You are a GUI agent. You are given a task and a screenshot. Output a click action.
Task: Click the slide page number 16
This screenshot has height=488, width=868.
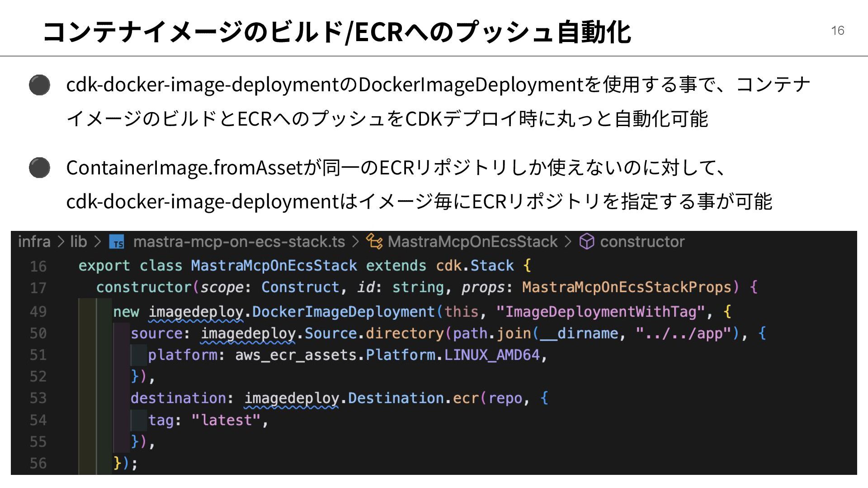click(x=837, y=31)
